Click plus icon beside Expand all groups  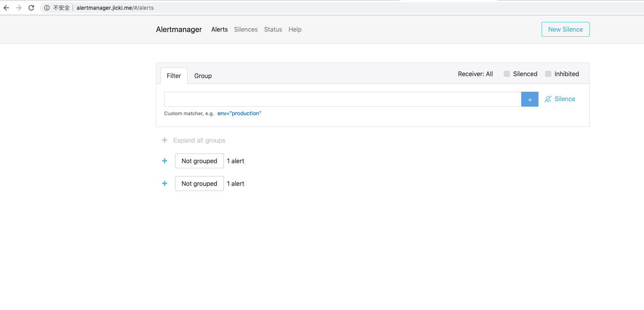[165, 140]
